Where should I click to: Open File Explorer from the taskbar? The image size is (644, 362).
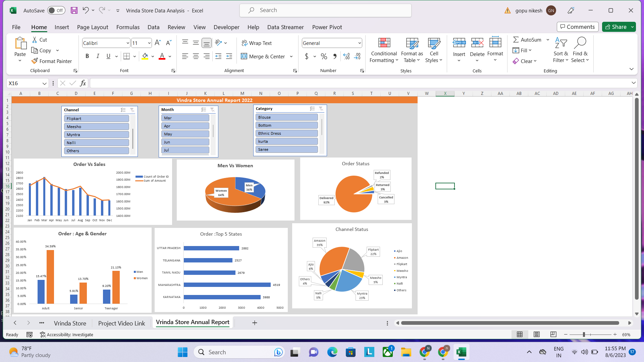click(406, 352)
